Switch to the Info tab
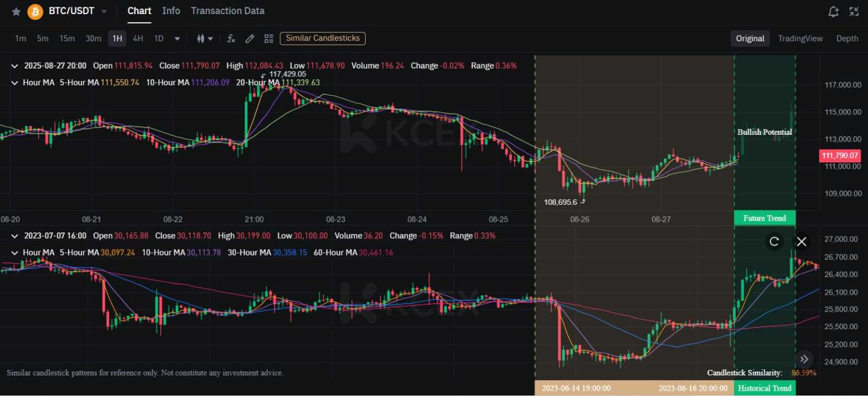The width and height of the screenshot is (868, 396). [x=171, y=11]
